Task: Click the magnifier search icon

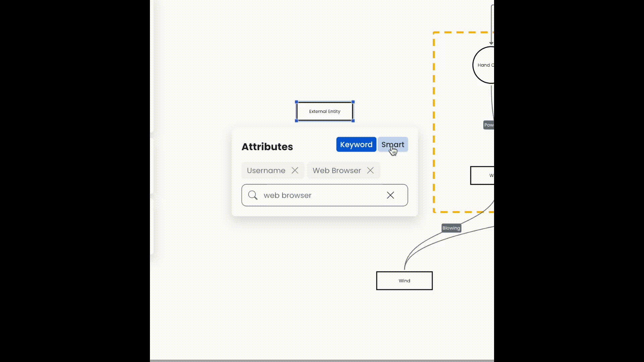Action: [253, 195]
